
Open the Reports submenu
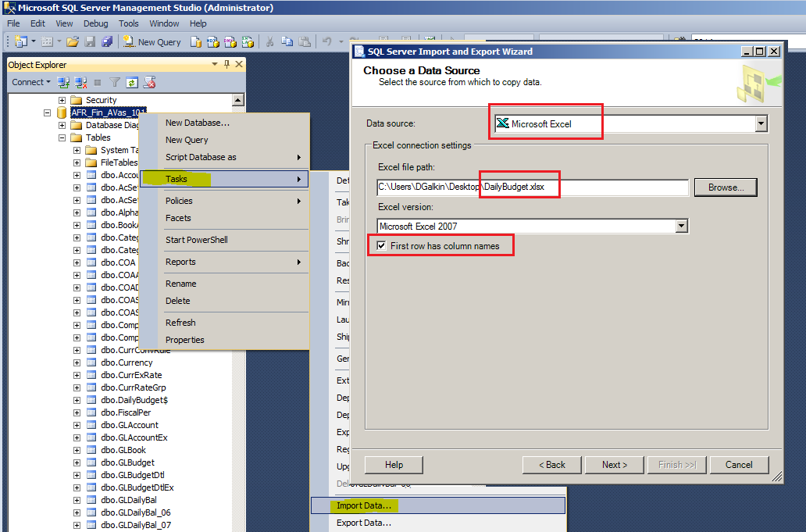point(225,262)
